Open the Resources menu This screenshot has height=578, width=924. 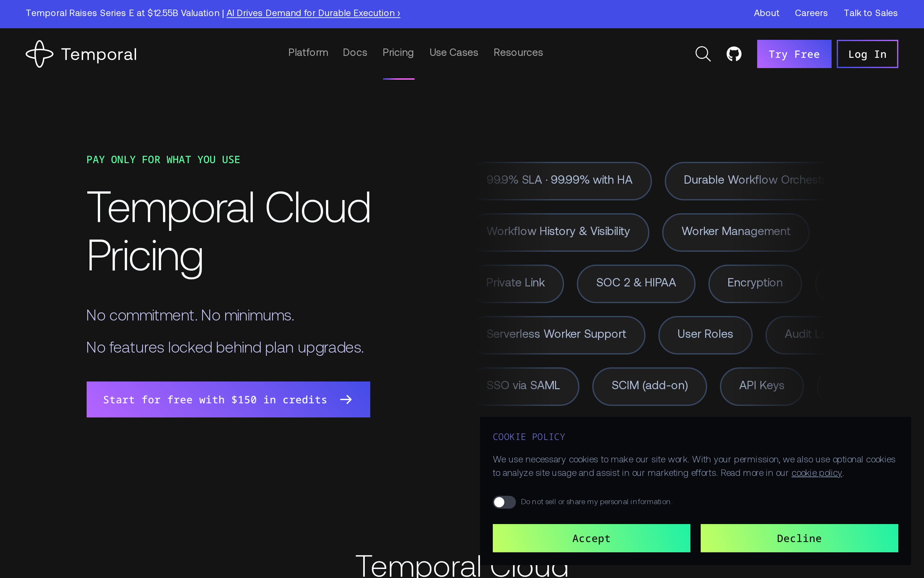pyautogui.click(x=518, y=52)
